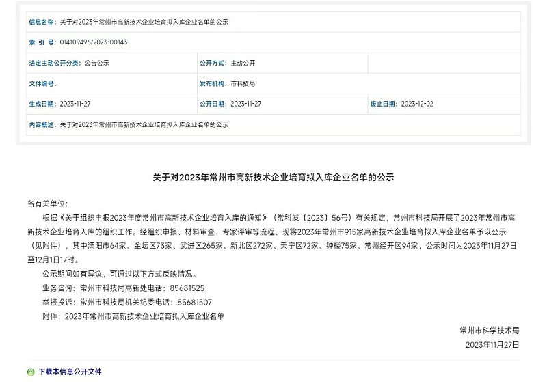The width and height of the screenshot is (547, 392).
Task: Click the bold centered article headline
Action: click(x=273, y=177)
